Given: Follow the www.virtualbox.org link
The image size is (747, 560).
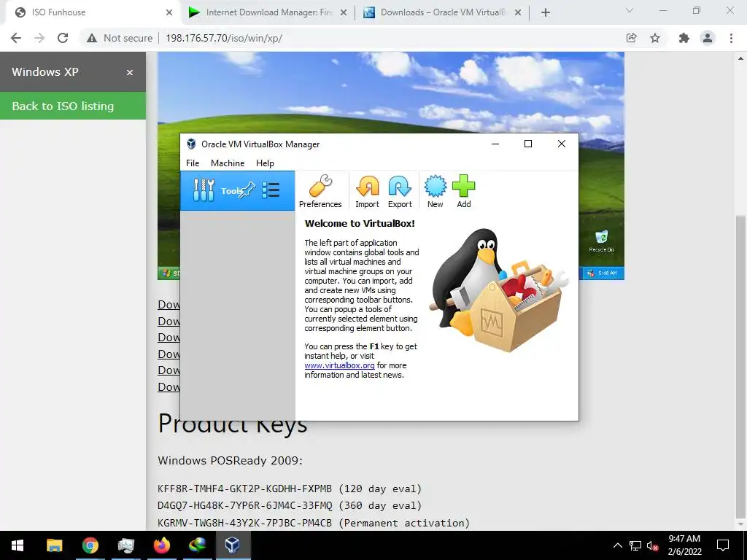Looking at the screenshot, I should point(340,365).
